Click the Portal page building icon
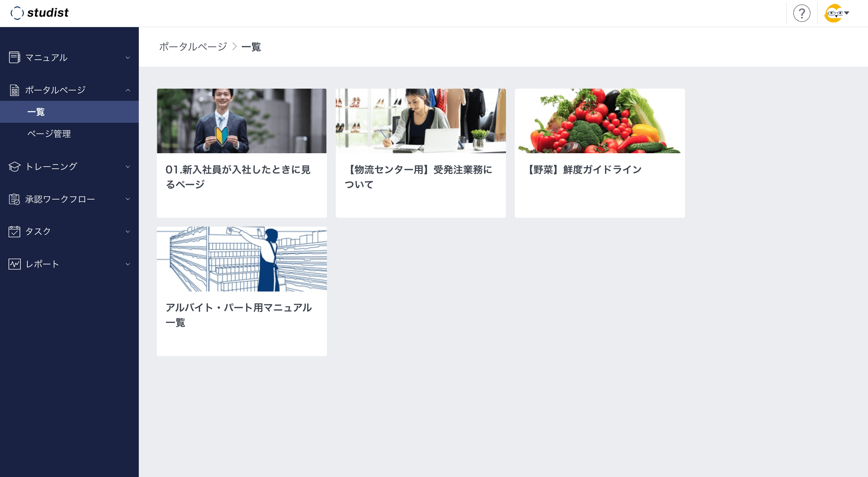868x477 pixels. pyautogui.click(x=14, y=90)
